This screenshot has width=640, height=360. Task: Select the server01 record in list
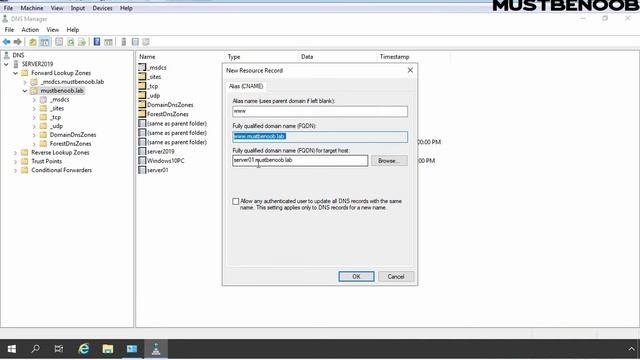tap(153, 170)
